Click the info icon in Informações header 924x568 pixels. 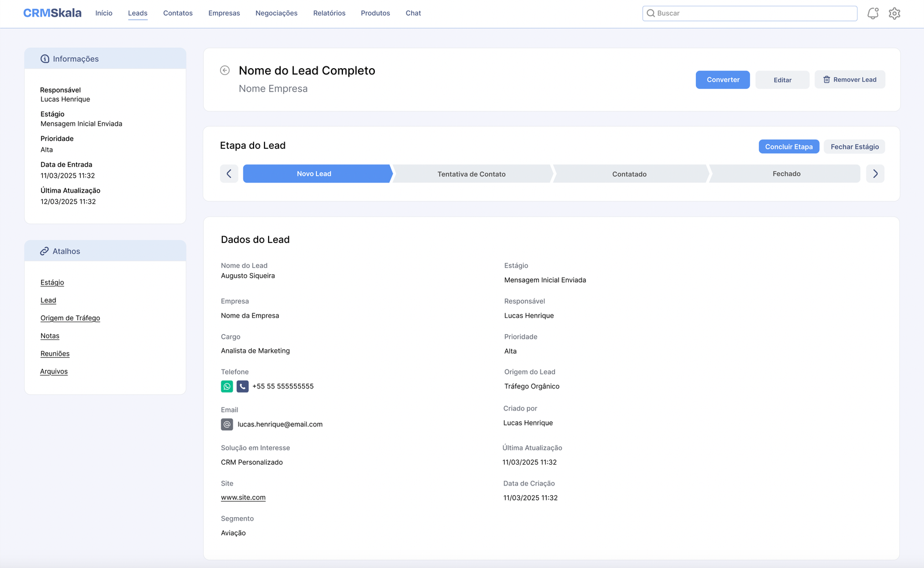pyautogui.click(x=45, y=59)
